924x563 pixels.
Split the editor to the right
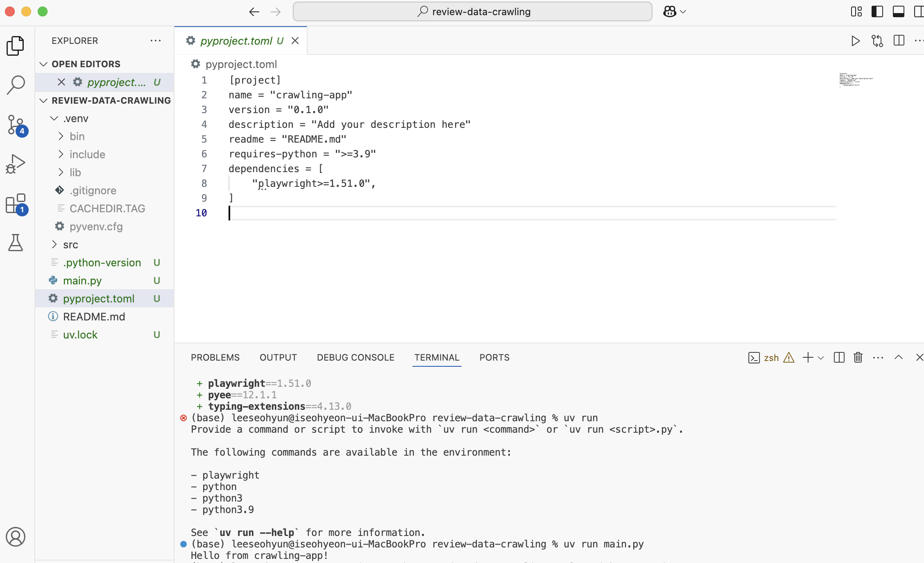899,41
